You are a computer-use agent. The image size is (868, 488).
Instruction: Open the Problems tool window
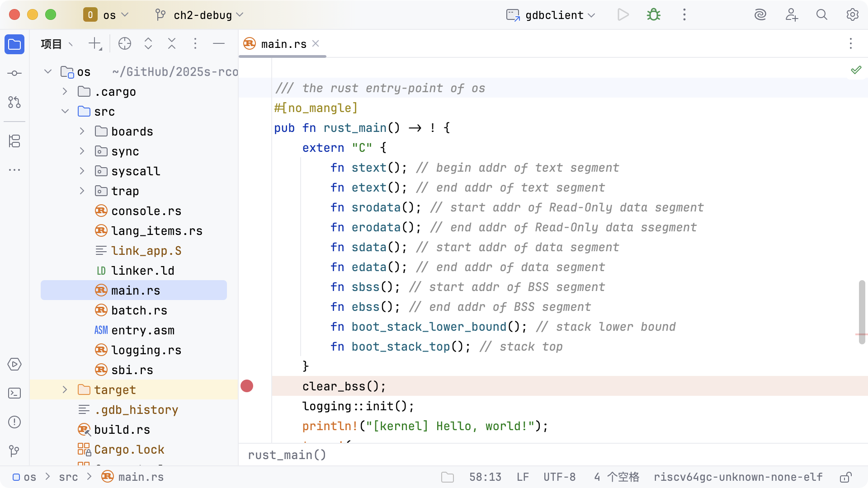14,422
